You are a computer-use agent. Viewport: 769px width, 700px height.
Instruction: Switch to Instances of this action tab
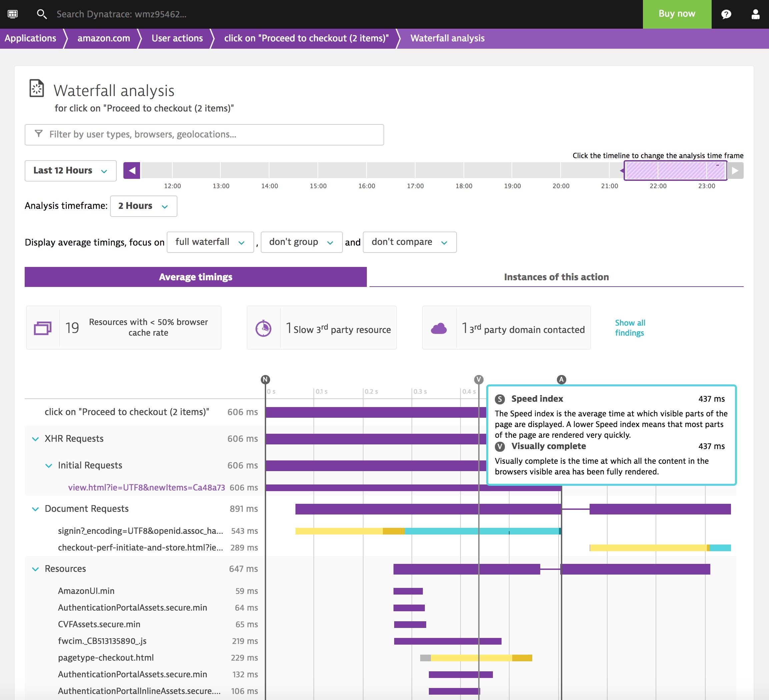(556, 277)
